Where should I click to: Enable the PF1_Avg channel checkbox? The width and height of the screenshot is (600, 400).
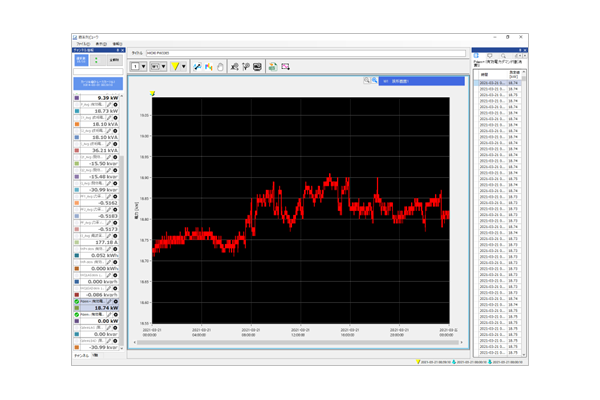point(77,196)
